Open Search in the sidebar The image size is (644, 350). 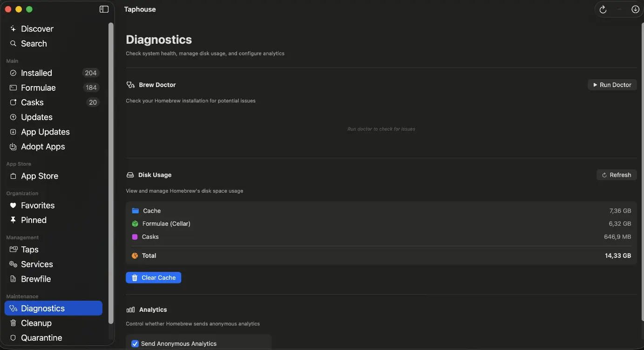click(x=54, y=44)
